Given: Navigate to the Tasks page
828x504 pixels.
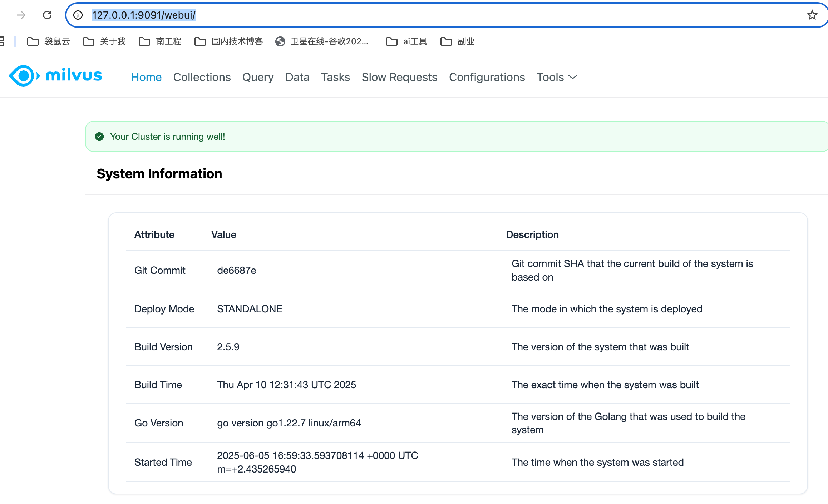Looking at the screenshot, I should [335, 77].
